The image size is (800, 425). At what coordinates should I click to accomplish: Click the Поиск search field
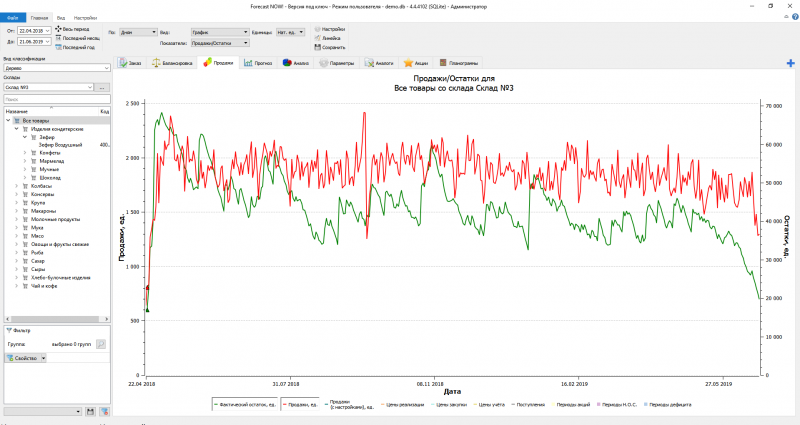click(x=56, y=100)
